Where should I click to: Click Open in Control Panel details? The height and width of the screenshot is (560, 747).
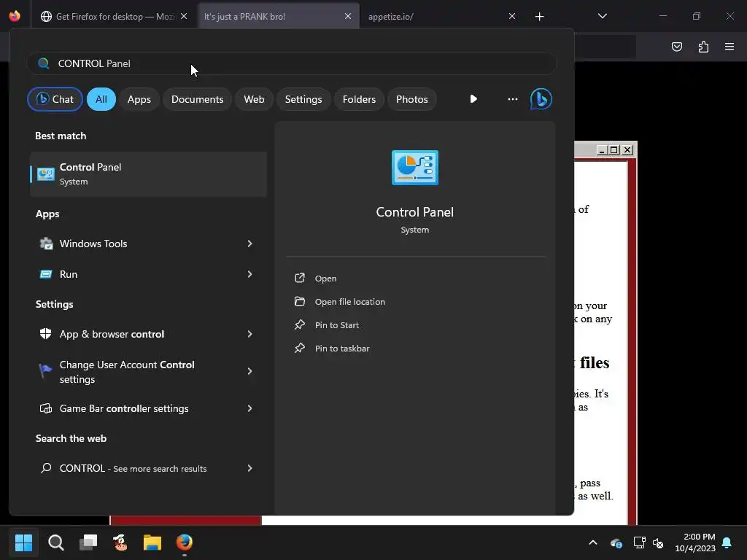pos(325,279)
